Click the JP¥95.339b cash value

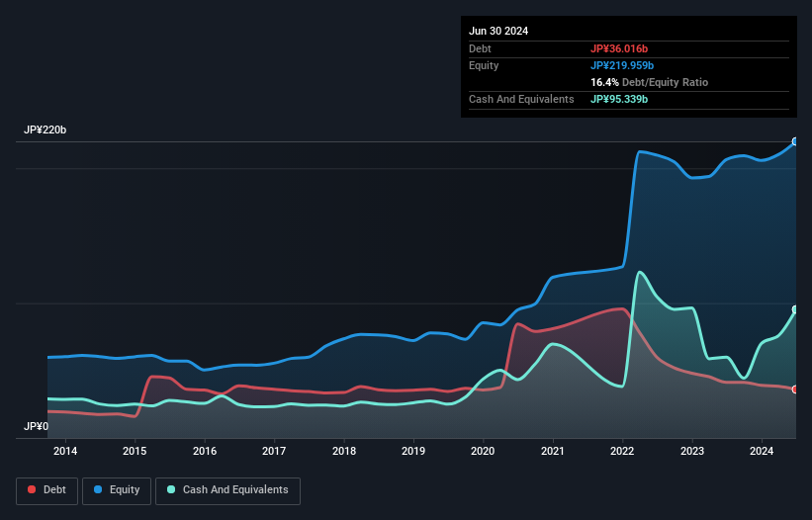619,99
